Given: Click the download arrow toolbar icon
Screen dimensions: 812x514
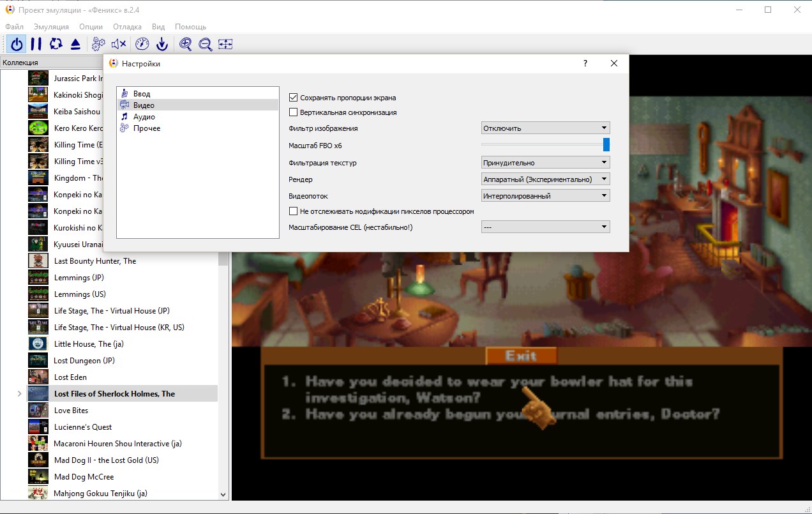Looking at the screenshot, I should (162, 44).
